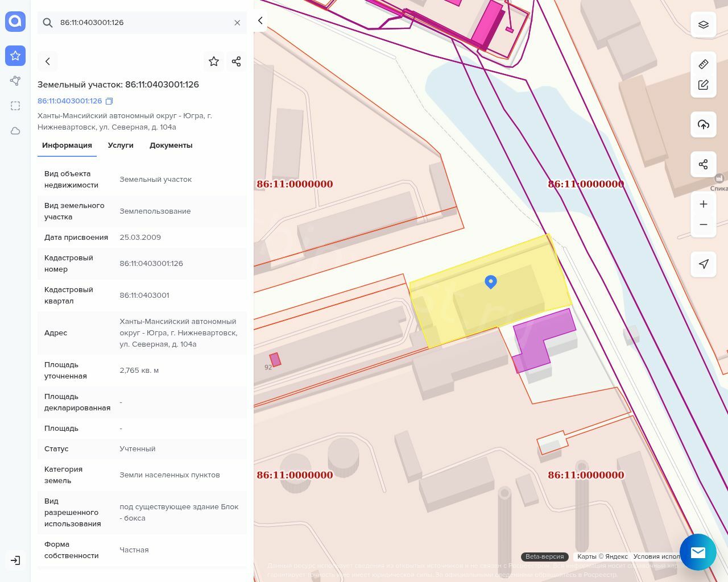Click the cadastral number link
Viewport: 728px width, 582px height.
pos(69,101)
